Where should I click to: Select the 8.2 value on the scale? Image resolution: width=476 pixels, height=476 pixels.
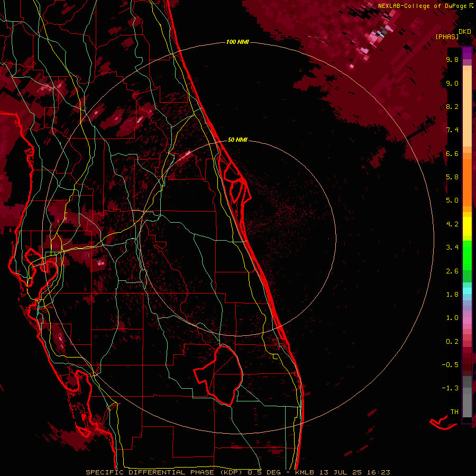452,106
